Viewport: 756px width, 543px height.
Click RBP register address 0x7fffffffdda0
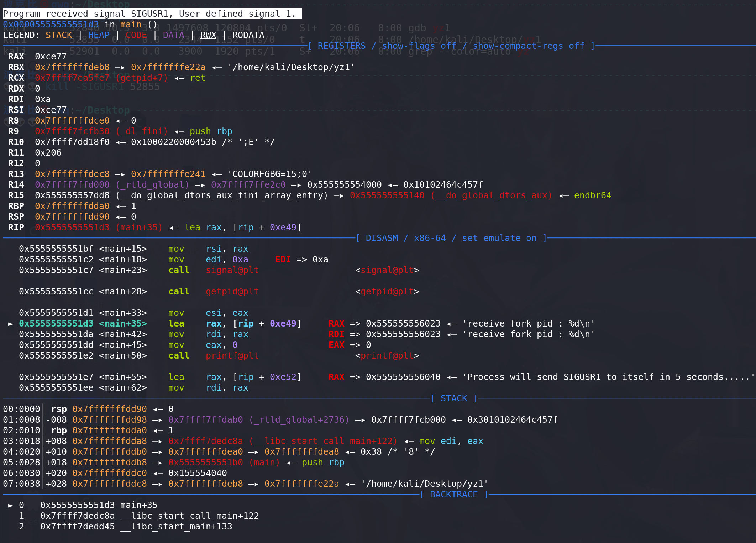click(72, 206)
